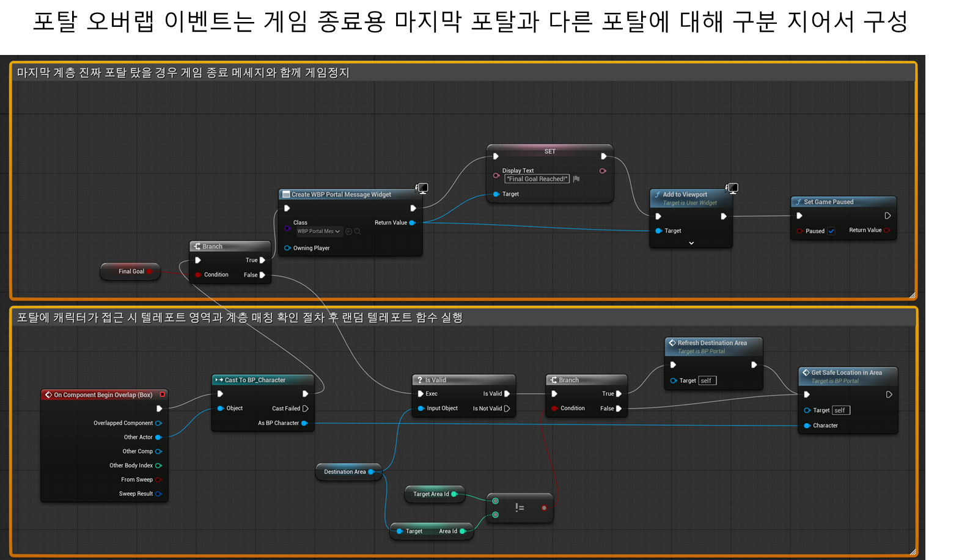Click the Other Actor output pin
This screenshot has height=560, width=959.
point(158,437)
